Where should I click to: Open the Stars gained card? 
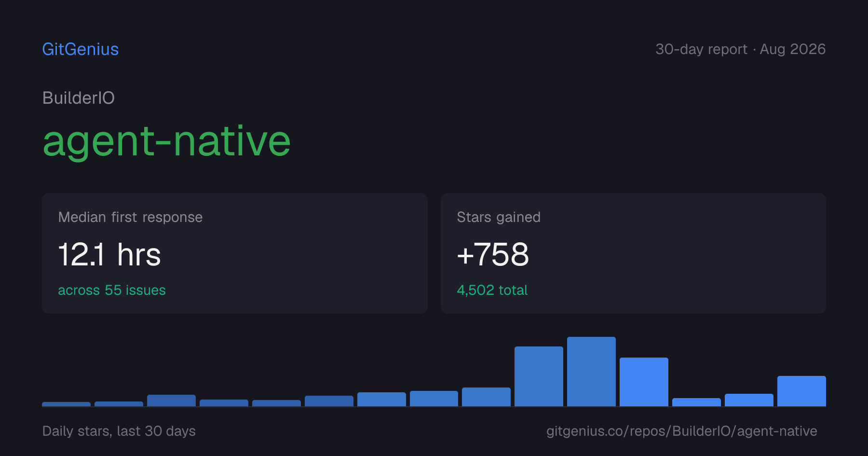click(x=633, y=253)
